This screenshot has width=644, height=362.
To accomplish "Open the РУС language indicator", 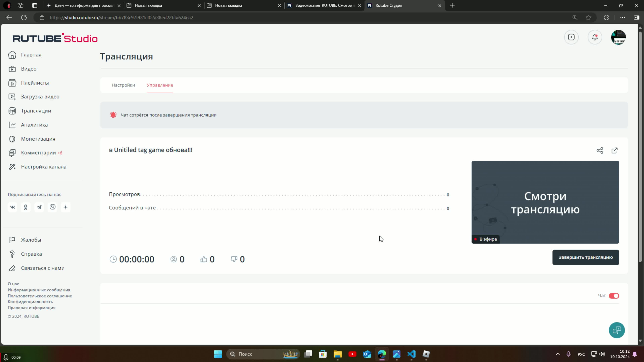I will [x=581, y=354].
